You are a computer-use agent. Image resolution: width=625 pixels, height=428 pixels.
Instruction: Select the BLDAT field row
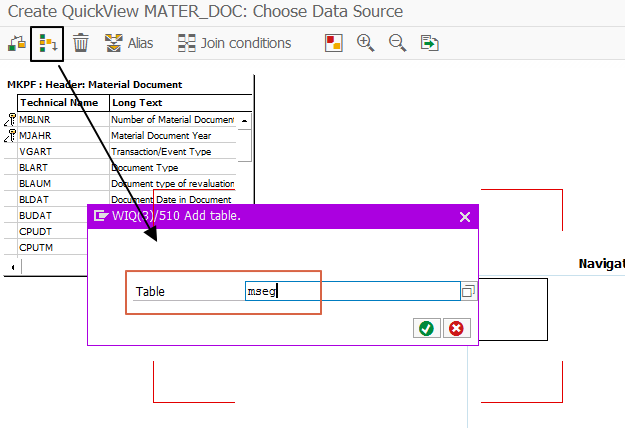(x=127, y=199)
